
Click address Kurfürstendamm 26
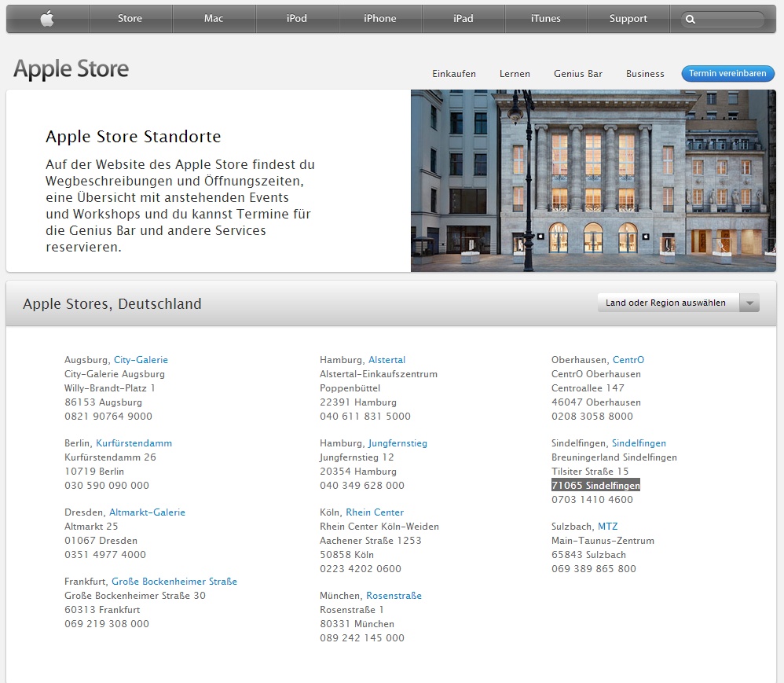pyautogui.click(x=111, y=457)
